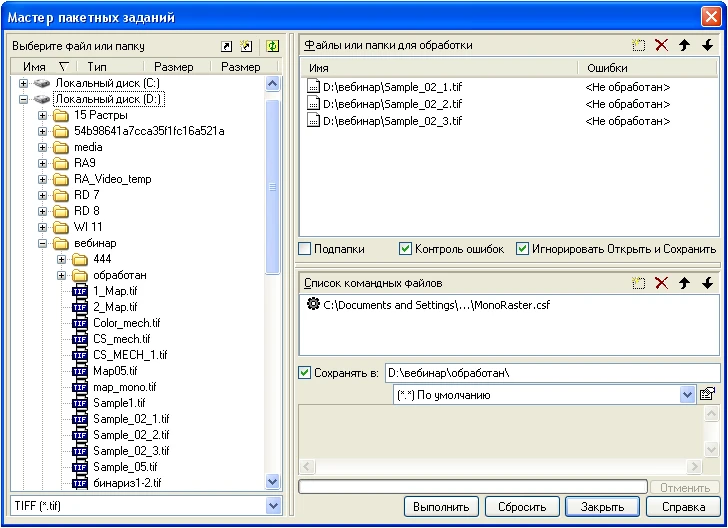This screenshot has width=728, height=528.
Task: Move command file down in the list
Action: (707, 283)
